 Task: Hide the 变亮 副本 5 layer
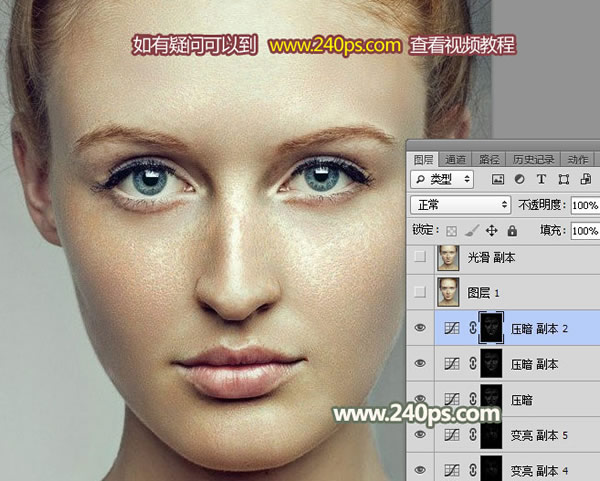click(420, 434)
